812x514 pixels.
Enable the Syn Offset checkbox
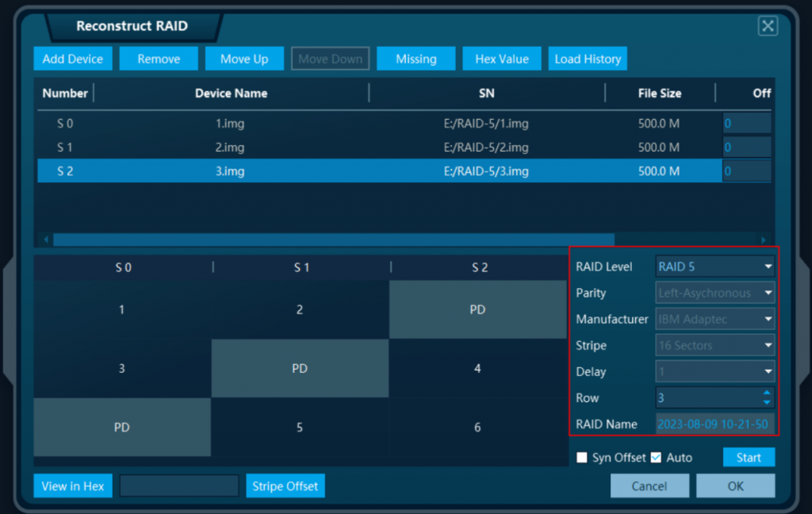point(582,457)
